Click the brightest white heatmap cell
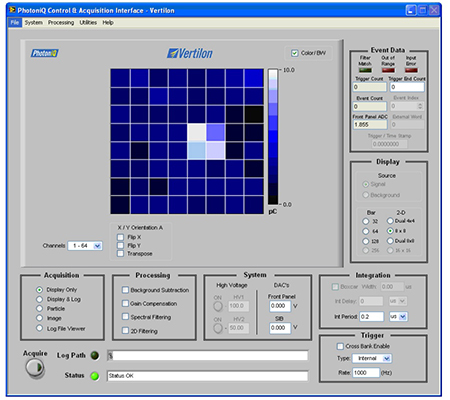Screen dimensions: 450x400 click(x=196, y=132)
